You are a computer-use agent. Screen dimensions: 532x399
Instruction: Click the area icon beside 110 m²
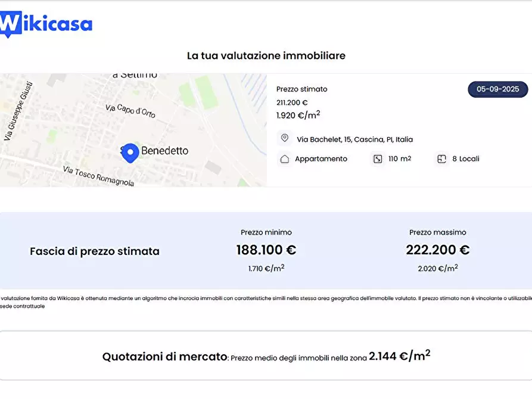point(378,158)
